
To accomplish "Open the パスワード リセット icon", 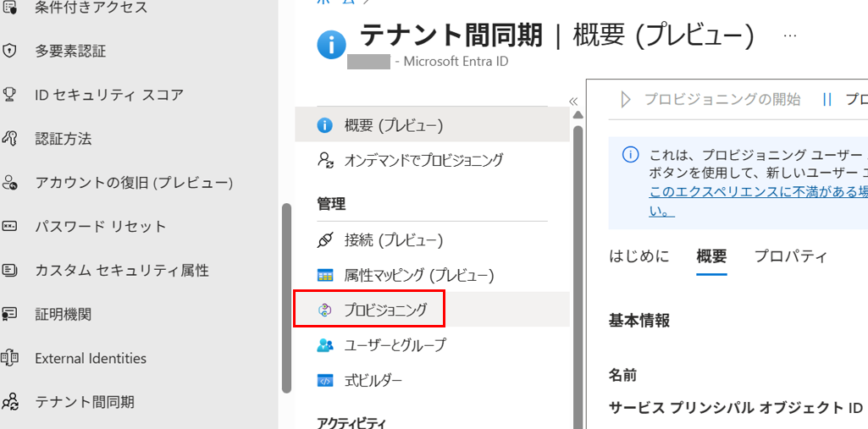I will 9,227.
